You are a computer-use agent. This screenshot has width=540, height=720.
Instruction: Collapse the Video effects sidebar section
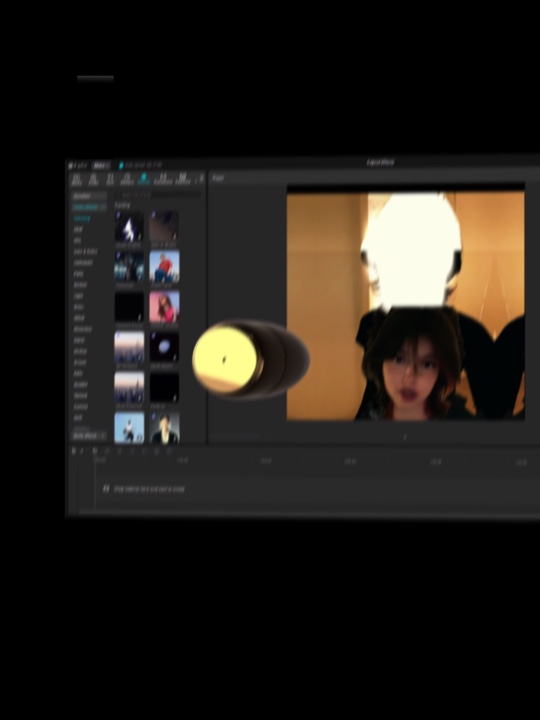90,208
